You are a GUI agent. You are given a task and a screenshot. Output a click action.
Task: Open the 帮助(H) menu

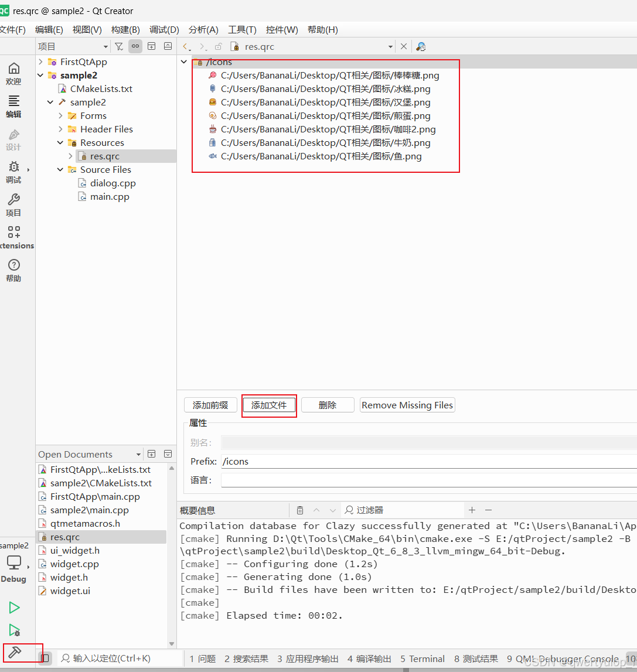point(323,29)
